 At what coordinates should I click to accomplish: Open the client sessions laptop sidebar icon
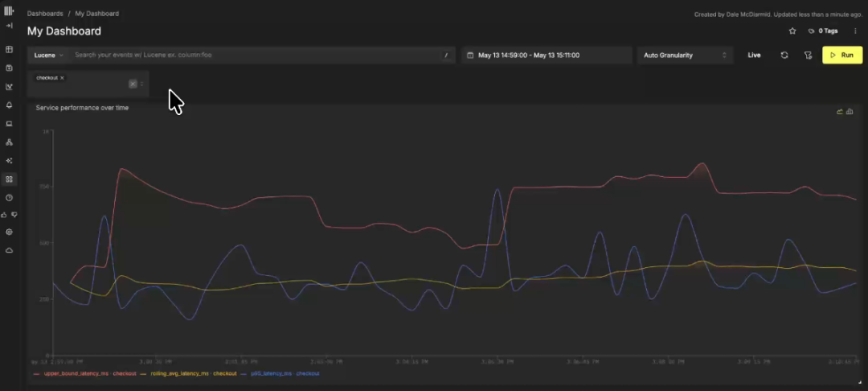[x=9, y=124]
